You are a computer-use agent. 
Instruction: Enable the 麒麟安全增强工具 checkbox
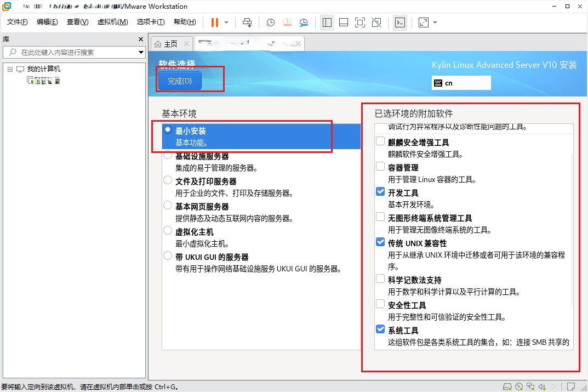click(x=380, y=141)
